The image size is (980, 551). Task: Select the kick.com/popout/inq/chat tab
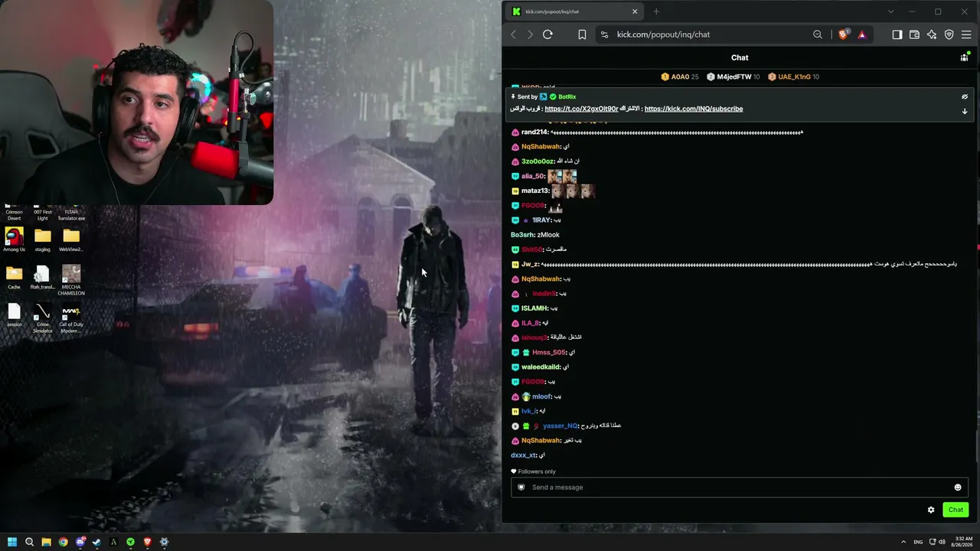pos(574,11)
